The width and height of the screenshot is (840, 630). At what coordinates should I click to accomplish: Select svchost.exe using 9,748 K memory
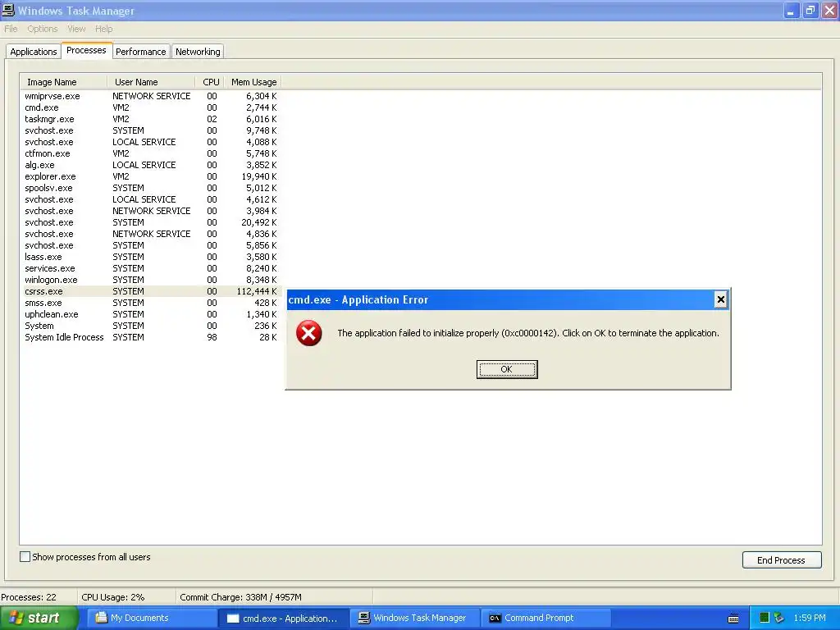[x=151, y=130]
